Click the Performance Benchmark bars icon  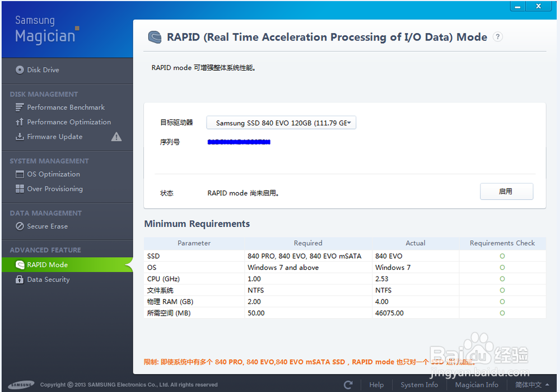pyautogui.click(x=20, y=107)
